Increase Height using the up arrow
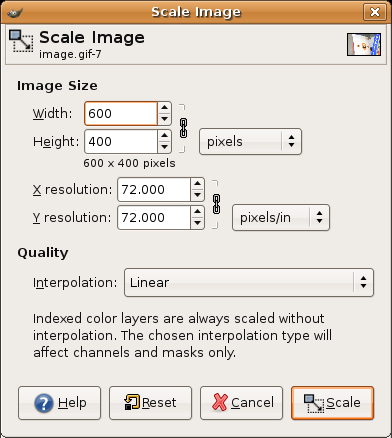 coord(164,136)
